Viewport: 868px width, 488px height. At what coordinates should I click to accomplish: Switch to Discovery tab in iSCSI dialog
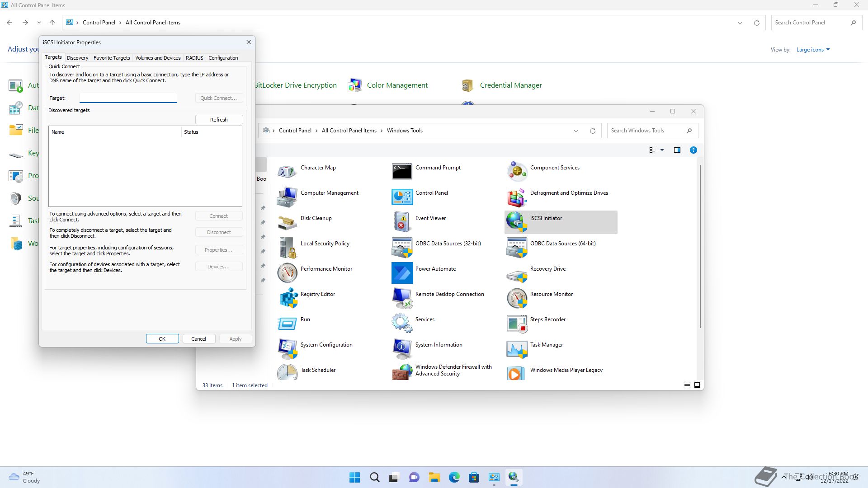(77, 58)
